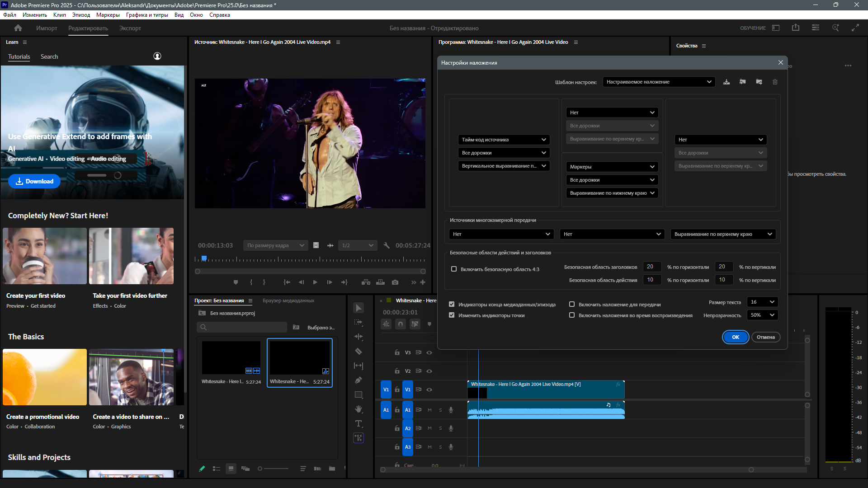868x488 pixels.
Task: Select the Selection tool arrow
Action: (359, 308)
